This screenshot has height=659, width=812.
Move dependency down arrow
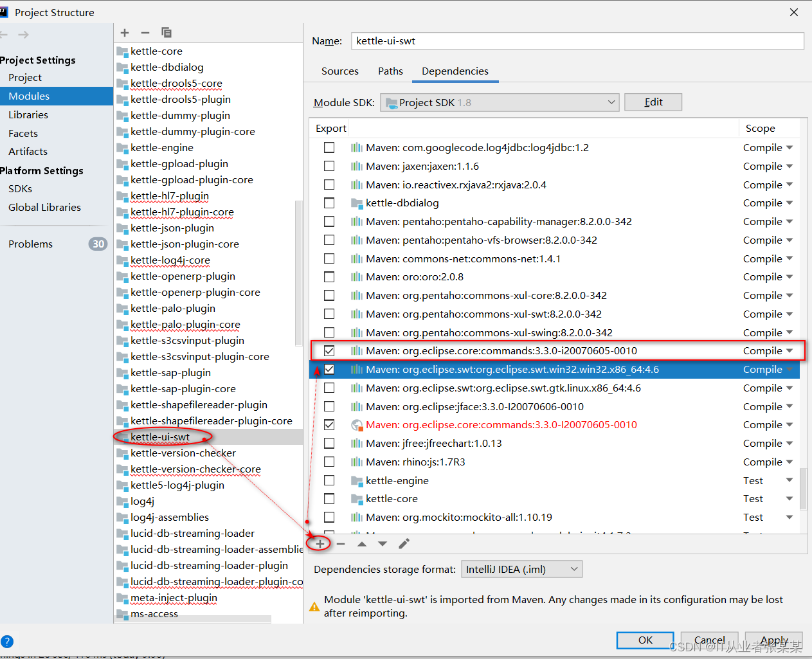pyautogui.click(x=383, y=544)
